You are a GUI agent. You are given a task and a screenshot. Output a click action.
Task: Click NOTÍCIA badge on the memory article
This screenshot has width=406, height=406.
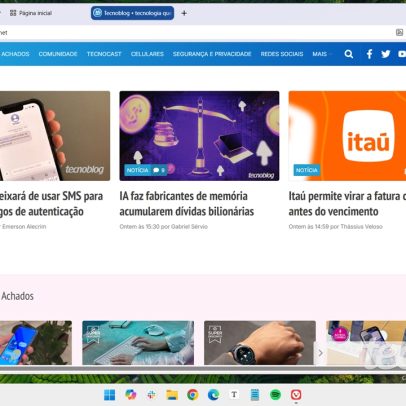(138, 170)
